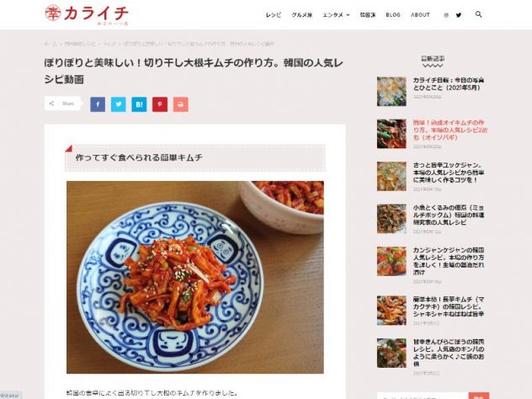The width and height of the screenshot is (532, 399).
Task: Open the レシピ menu item
Action: coord(274,15)
